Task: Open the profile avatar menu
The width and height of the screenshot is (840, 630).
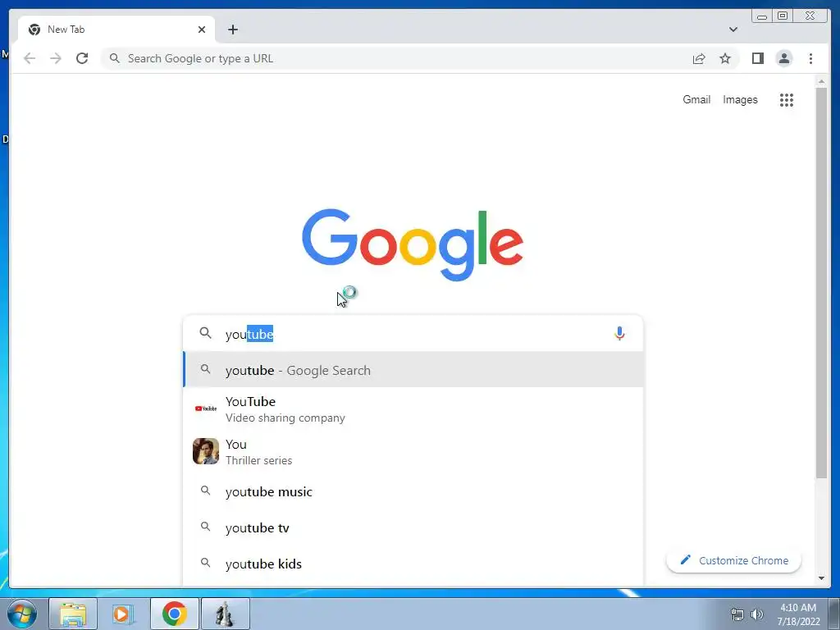Action: [783, 58]
